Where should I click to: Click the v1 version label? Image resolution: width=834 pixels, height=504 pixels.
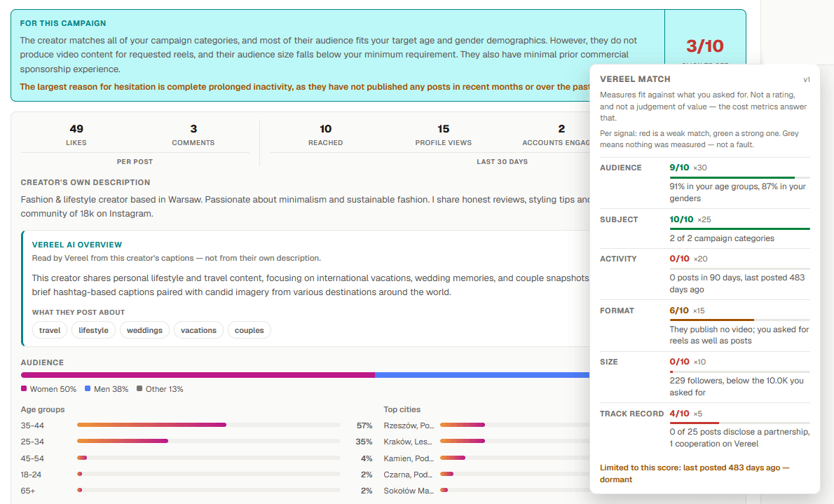807,79
